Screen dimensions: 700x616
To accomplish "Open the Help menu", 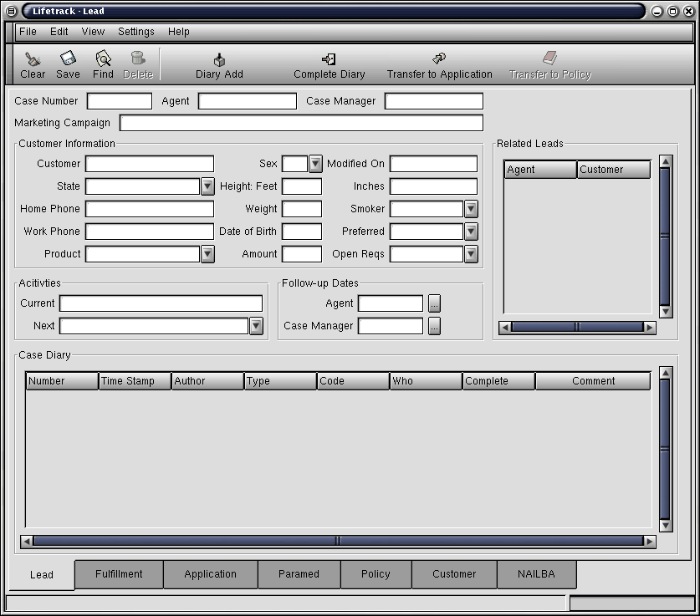I will pyautogui.click(x=179, y=32).
